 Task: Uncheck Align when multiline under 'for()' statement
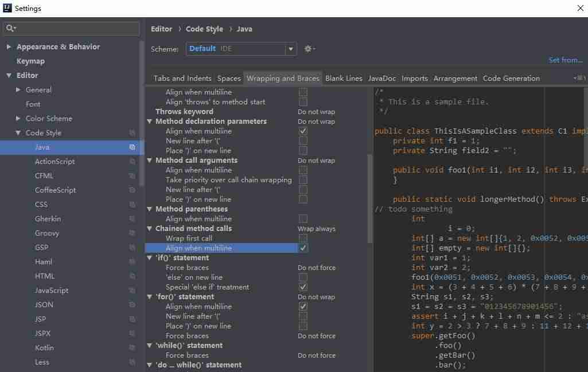pyautogui.click(x=303, y=307)
